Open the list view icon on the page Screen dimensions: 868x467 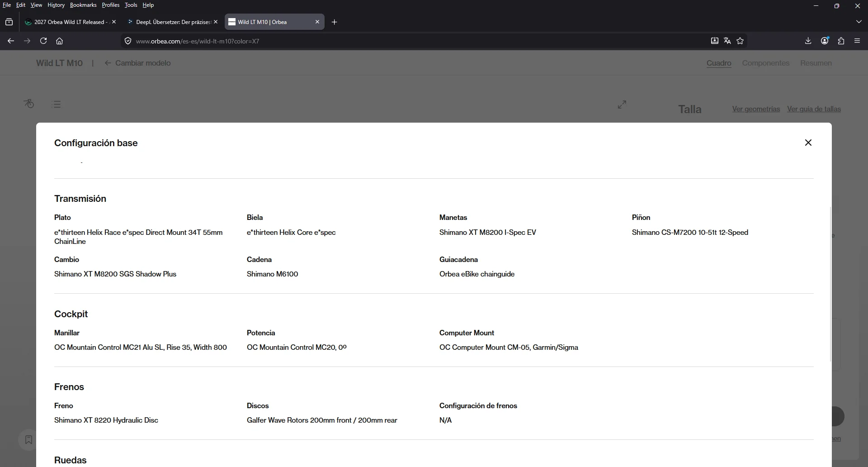pos(57,104)
